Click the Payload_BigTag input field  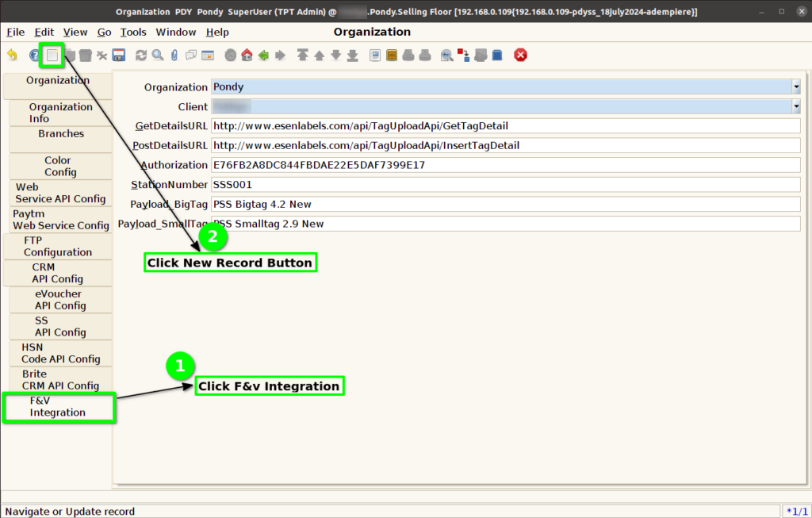(505, 204)
